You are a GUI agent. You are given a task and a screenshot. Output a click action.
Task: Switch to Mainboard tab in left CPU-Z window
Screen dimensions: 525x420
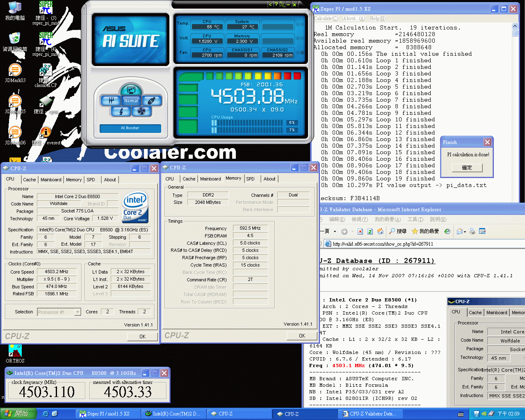point(51,180)
